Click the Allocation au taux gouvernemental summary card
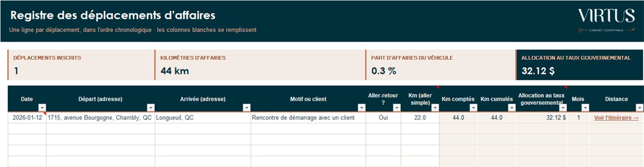This screenshot has width=644, height=167. (x=579, y=65)
